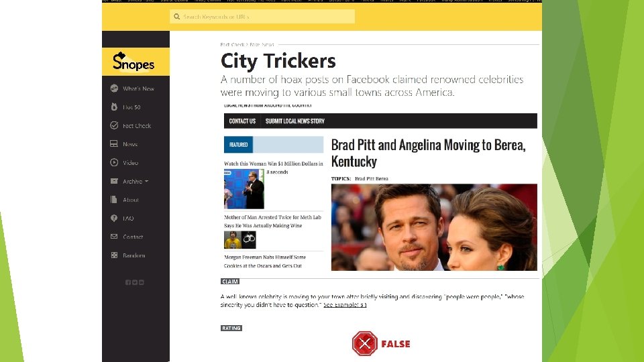Click the Fact Check checkmark icon
Screen dimensions: 644x362
114,125
